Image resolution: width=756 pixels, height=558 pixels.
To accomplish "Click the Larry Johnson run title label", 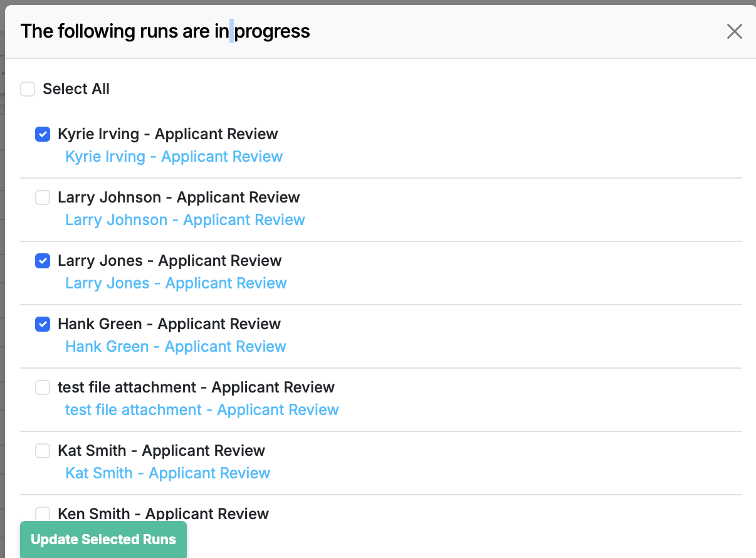I will pos(179,197).
